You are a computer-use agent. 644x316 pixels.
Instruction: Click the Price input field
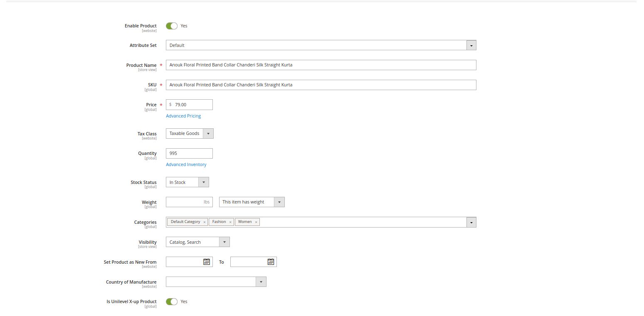[x=192, y=105]
